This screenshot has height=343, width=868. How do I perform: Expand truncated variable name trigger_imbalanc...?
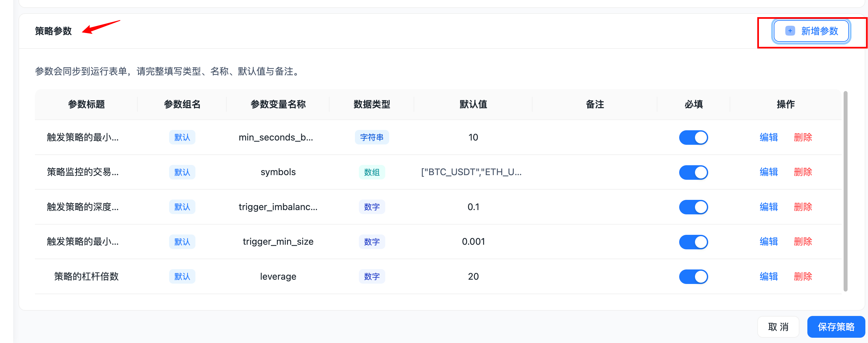point(278,207)
